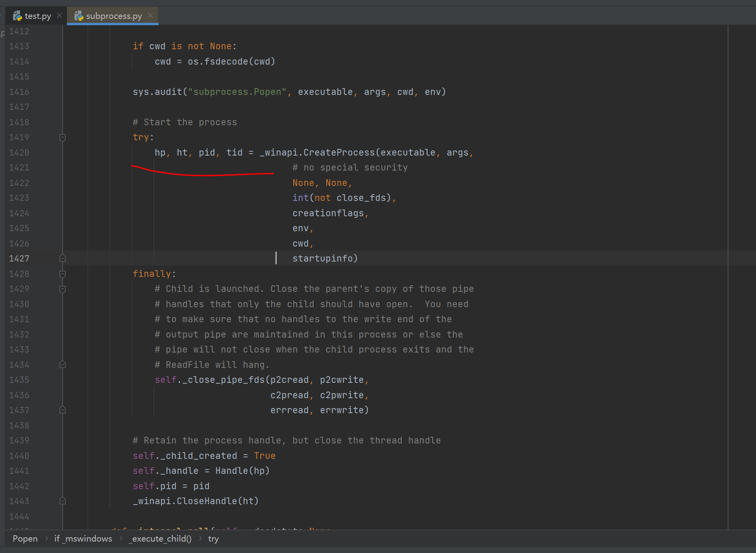Click the try crumb in the breadcrumb bar
The image size is (756, 553).
[213, 538]
